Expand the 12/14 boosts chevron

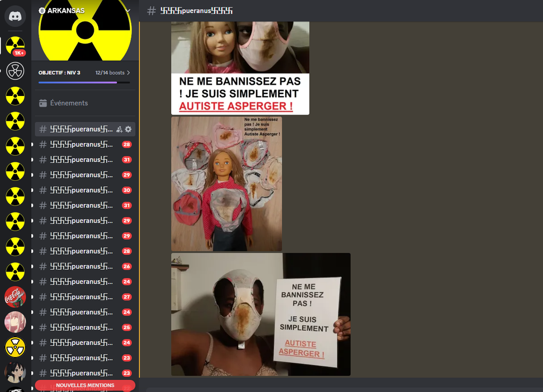click(x=128, y=73)
